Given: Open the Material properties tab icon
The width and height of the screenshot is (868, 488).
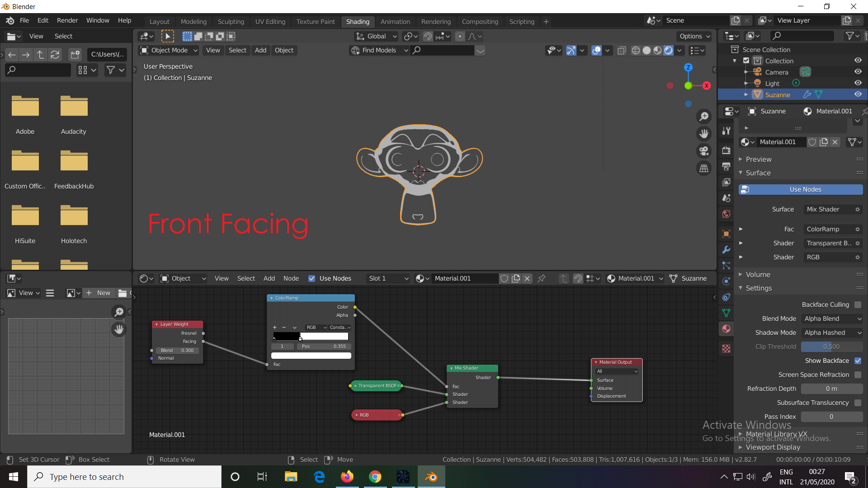Looking at the screenshot, I should [x=726, y=328].
